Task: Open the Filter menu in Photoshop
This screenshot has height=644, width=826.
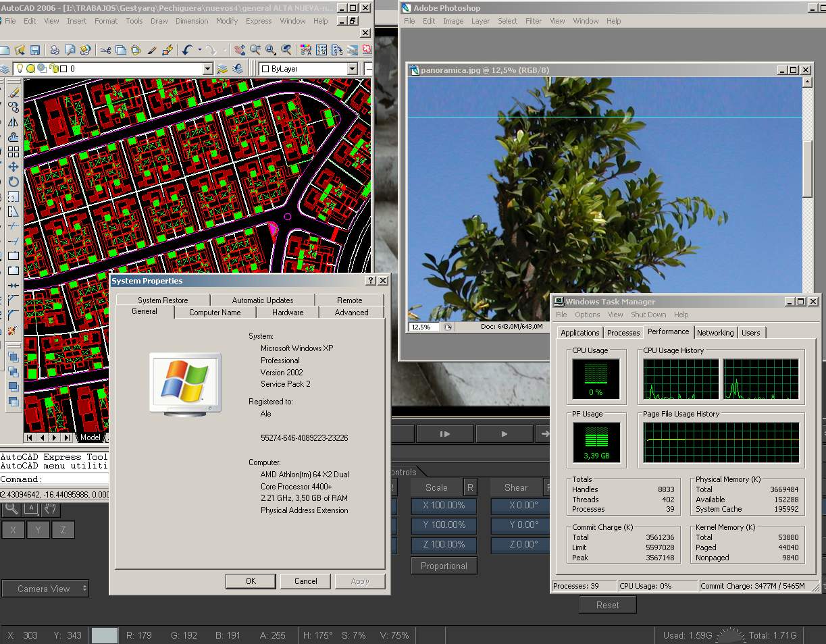Action: pyautogui.click(x=534, y=21)
